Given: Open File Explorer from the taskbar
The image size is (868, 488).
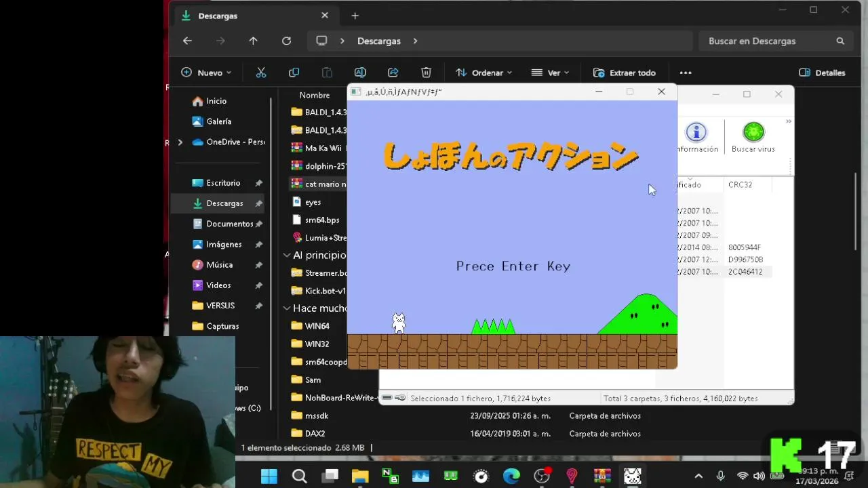Looking at the screenshot, I should pyautogui.click(x=360, y=476).
